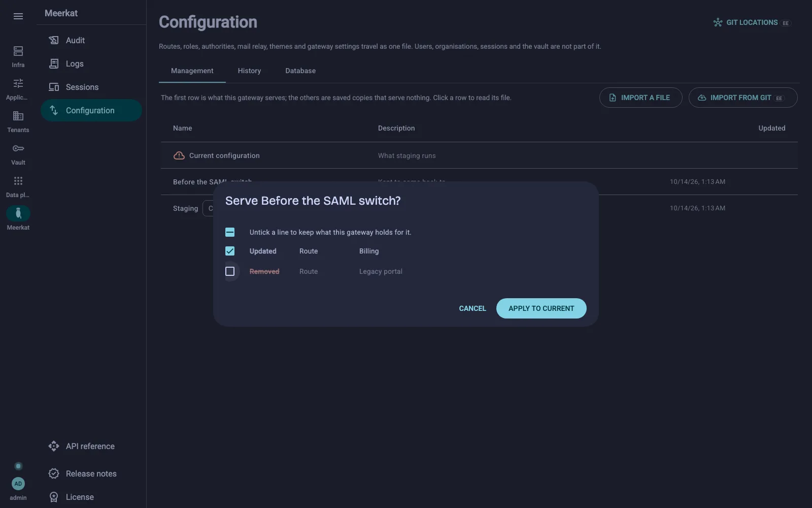Cancel the Serve configuration dialog
Viewport: 812px width, 508px height.
click(x=472, y=308)
